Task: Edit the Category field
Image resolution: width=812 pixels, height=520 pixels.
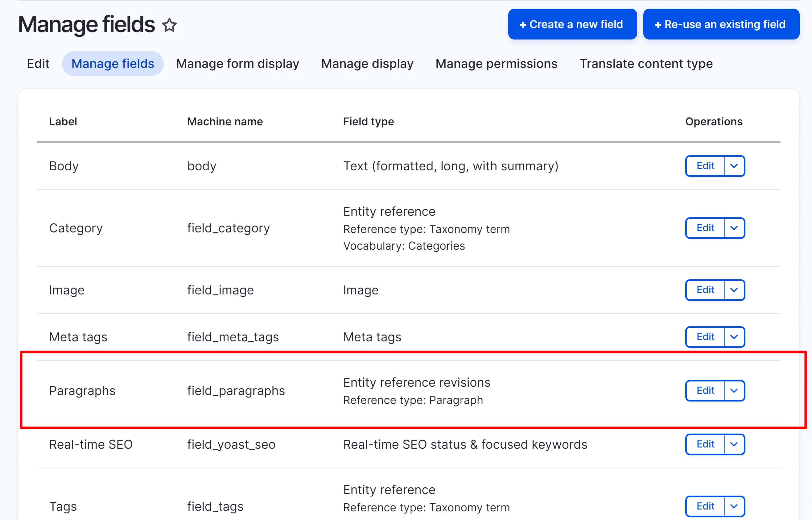Action: (705, 228)
